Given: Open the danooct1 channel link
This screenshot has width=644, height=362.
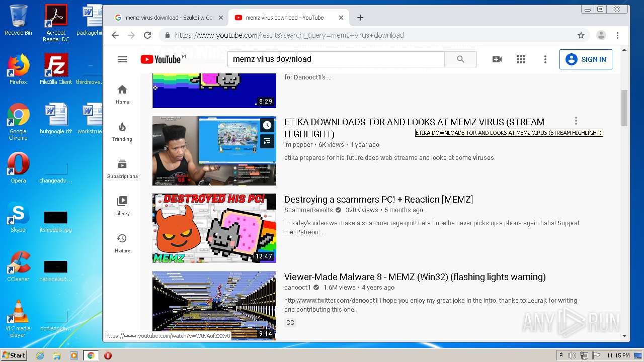Looking at the screenshot, I should point(297,288).
